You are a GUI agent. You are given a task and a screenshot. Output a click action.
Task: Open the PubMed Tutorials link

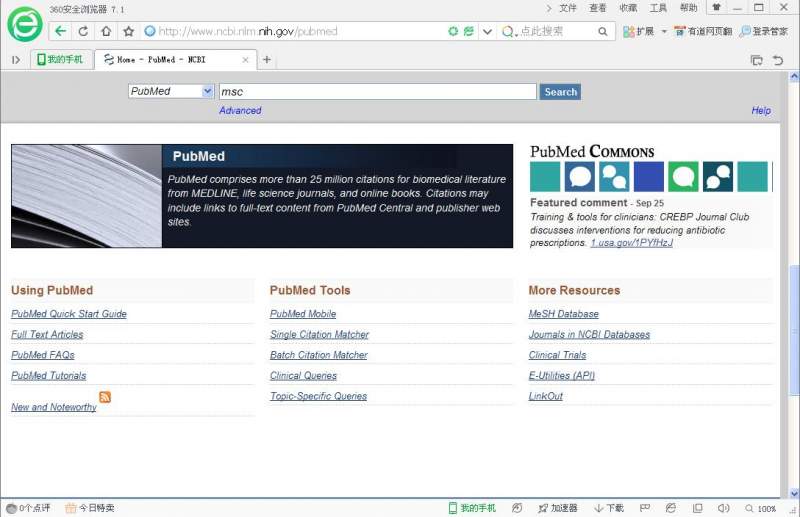click(x=48, y=376)
